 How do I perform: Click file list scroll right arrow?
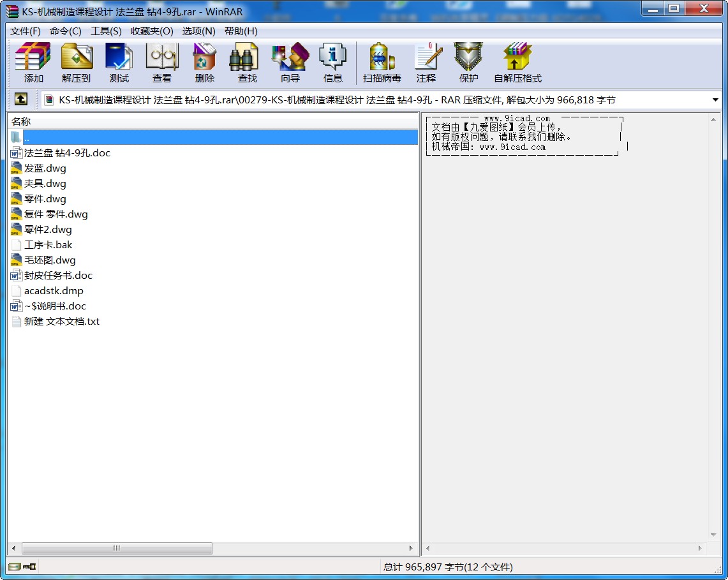(x=410, y=548)
